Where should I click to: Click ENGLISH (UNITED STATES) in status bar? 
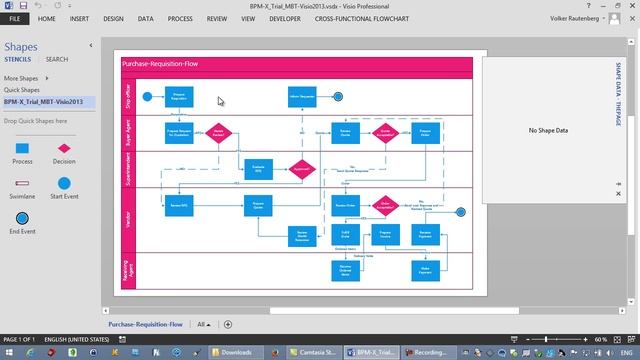click(77, 339)
